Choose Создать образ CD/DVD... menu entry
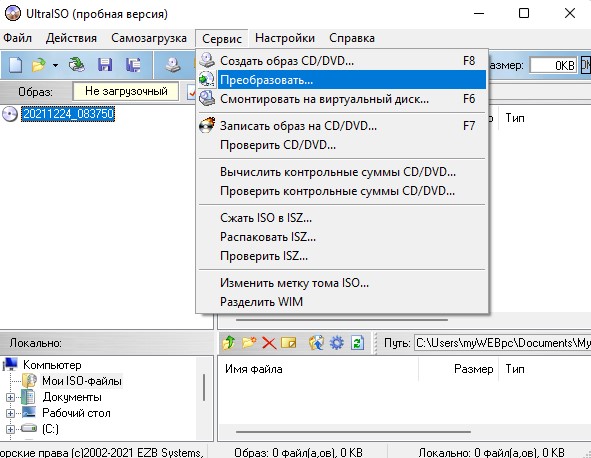Viewport: 591px width, 458px height. click(x=342, y=60)
